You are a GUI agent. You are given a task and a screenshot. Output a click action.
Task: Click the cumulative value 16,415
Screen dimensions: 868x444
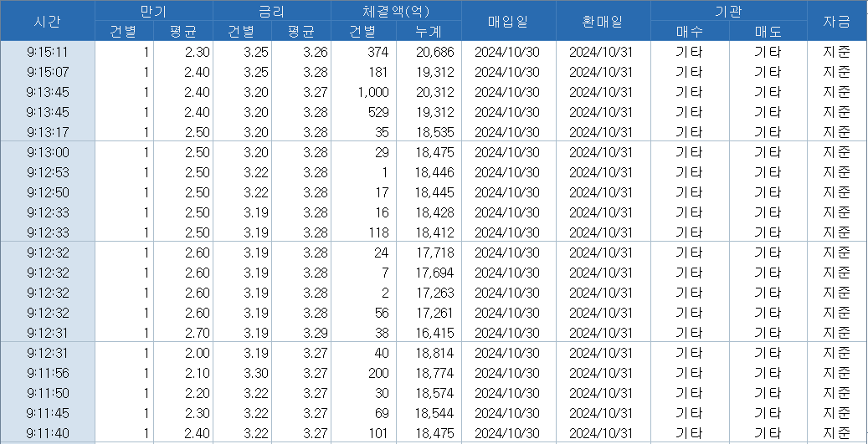(434, 333)
